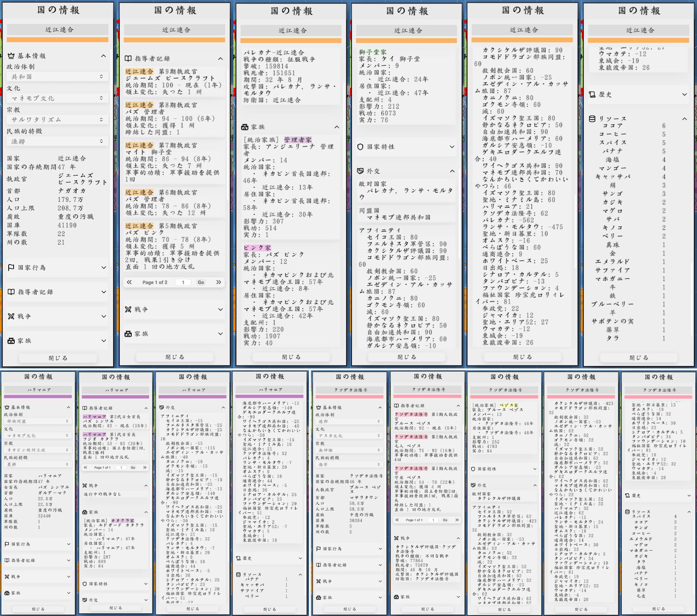Screen dimensions: 697x616
Task: Open the 文化 dropdown showing アスカ文化
Action: [349, 436]
